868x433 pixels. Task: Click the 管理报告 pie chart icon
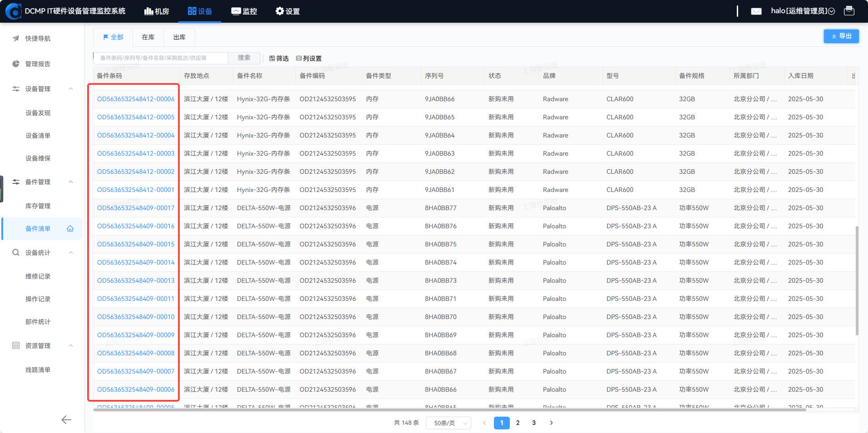[x=16, y=64]
